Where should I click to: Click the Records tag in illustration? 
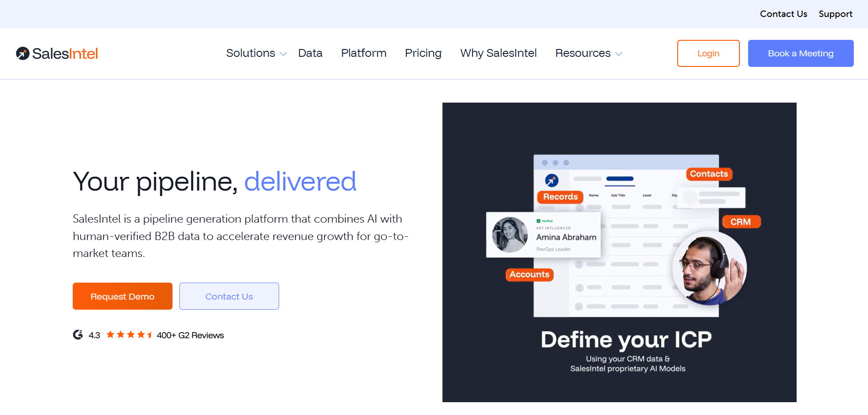pos(561,197)
